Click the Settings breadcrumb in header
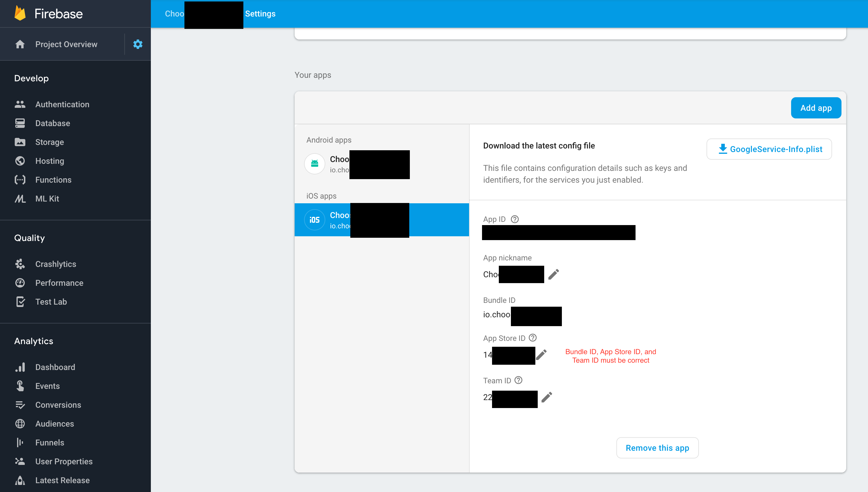This screenshot has height=492, width=868. 260,14
